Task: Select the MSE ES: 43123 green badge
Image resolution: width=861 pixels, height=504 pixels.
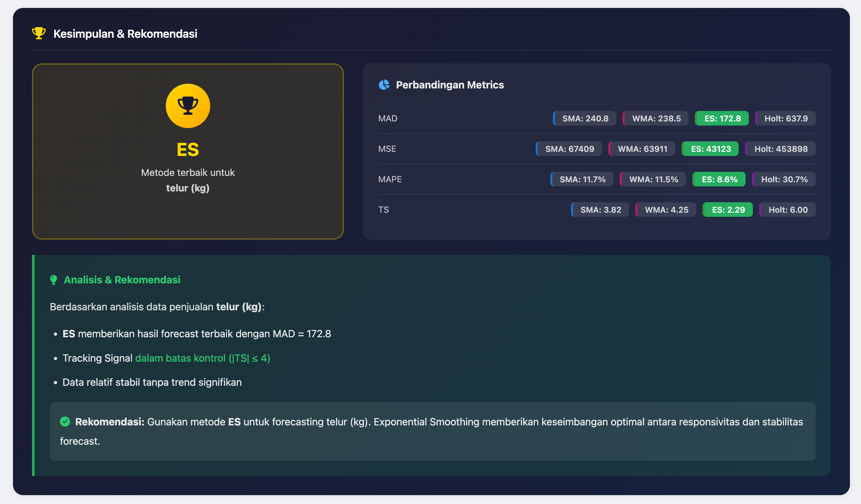Action: [710, 149]
